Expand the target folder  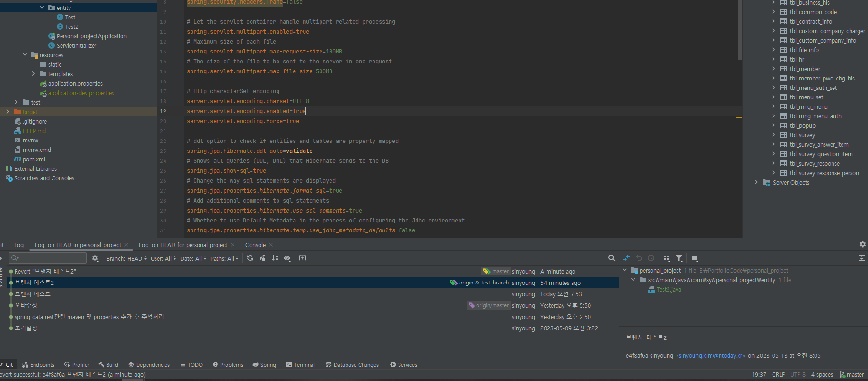click(x=8, y=112)
